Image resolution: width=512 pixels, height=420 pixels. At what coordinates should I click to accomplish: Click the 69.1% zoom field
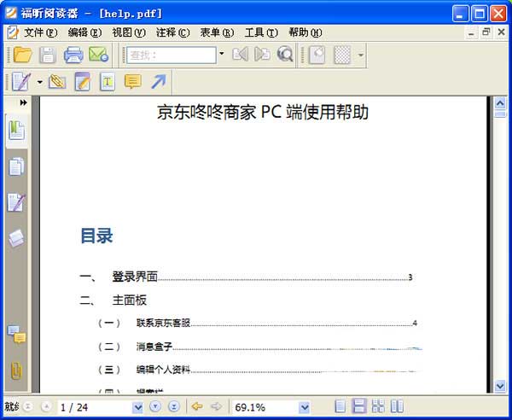click(265, 407)
